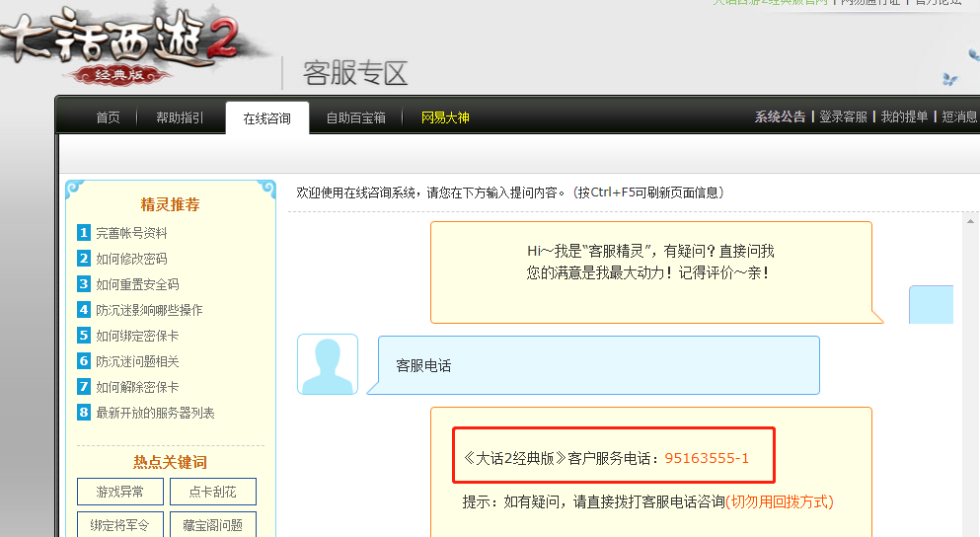Click number 3 icon beside 如何重置安全码
The height and width of the screenshot is (537, 980).
[x=84, y=284]
